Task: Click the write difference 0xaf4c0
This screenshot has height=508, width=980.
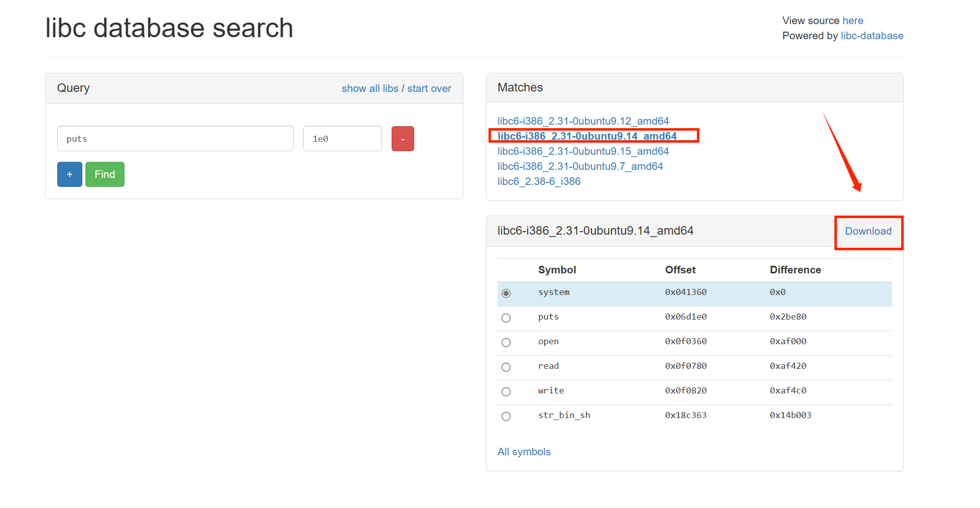Action: tap(788, 390)
